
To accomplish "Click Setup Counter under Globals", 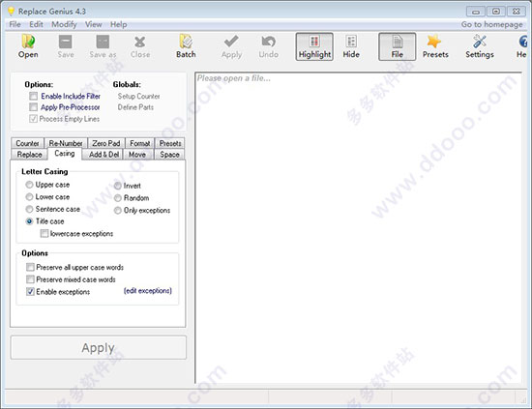I will (138, 96).
